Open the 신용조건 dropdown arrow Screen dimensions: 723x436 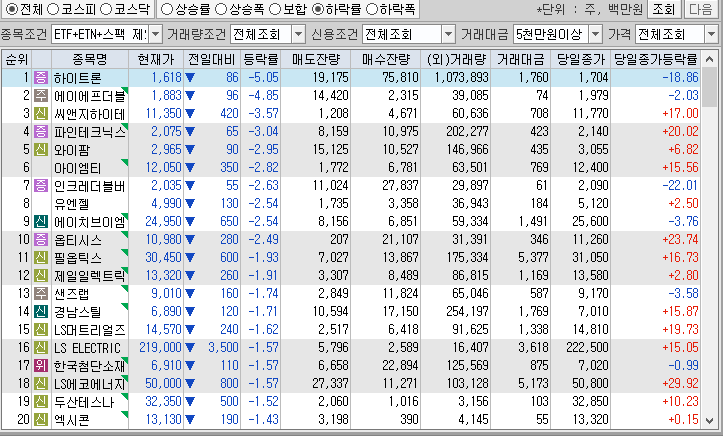tap(448, 34)
